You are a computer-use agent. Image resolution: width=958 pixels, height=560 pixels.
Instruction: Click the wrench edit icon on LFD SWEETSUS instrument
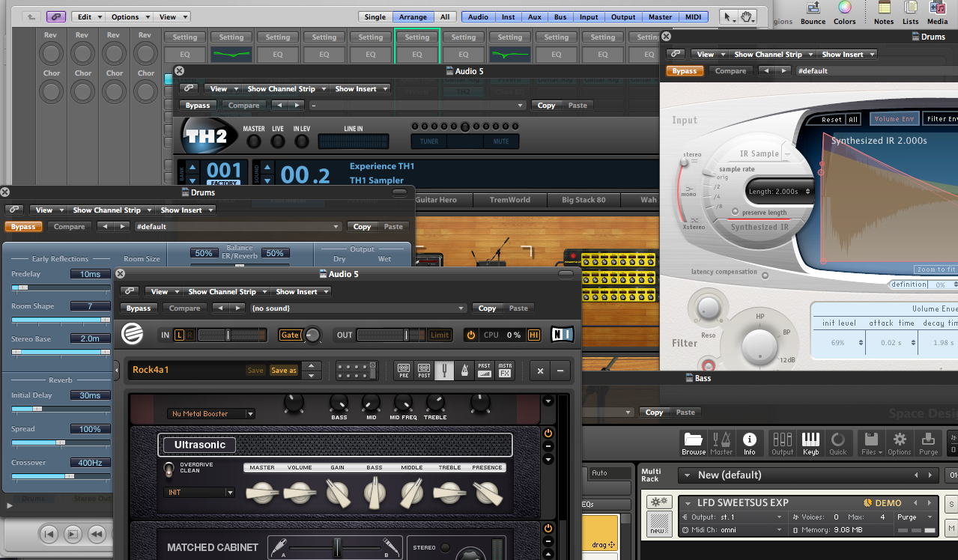coord(659,502)
